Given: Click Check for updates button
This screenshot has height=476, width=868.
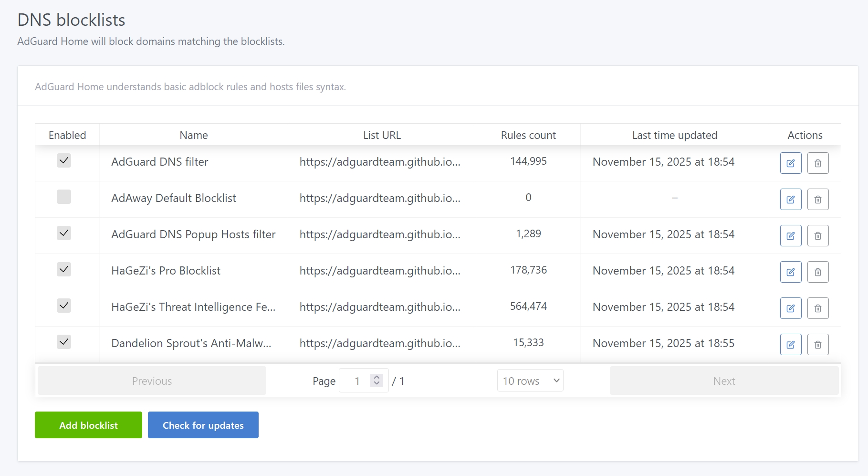Looking at the screenshot, I should 203,425.
